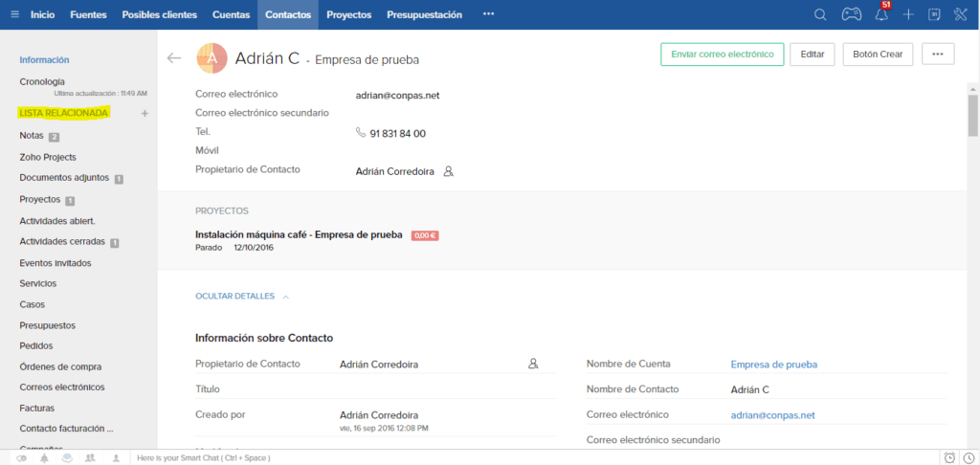This screenshot has height=465, width=980.
Task: Open the calendar icon in top bar
Action: click(934, 15)
